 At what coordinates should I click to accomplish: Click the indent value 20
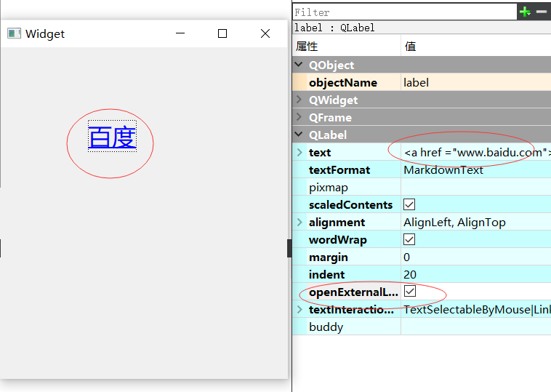click(x=410, y=275)
